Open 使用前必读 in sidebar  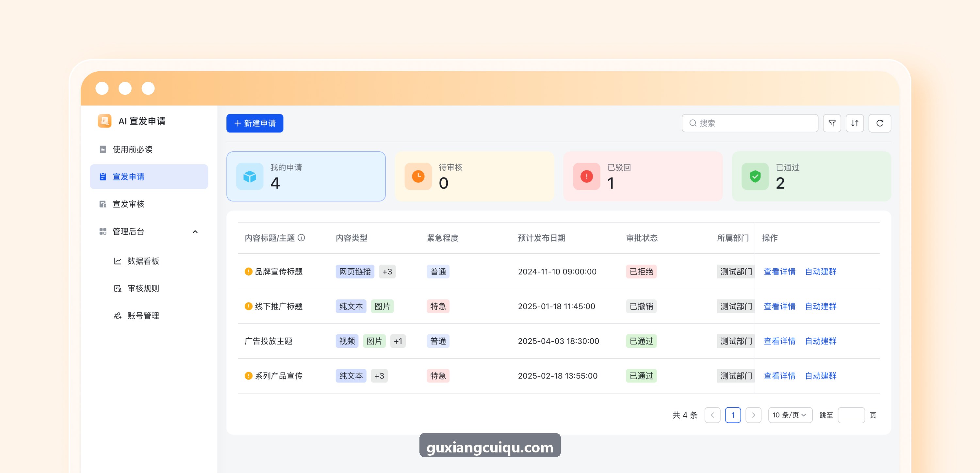click(149, 149)
